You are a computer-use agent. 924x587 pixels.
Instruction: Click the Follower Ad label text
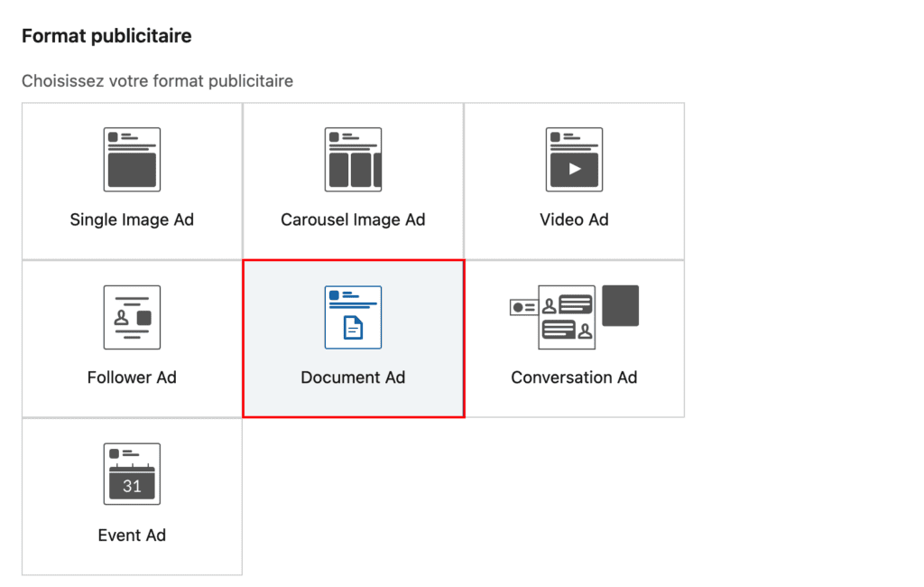pos(132,377)
